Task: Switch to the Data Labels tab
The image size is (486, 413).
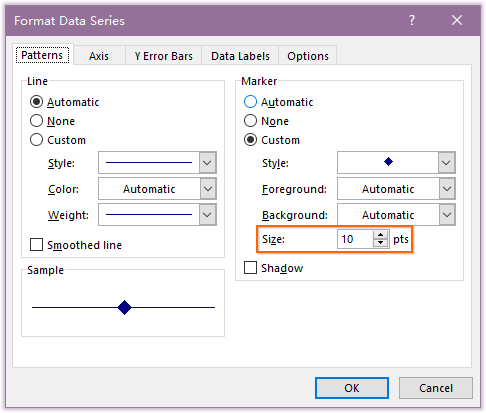Action: tap(240, 56)
